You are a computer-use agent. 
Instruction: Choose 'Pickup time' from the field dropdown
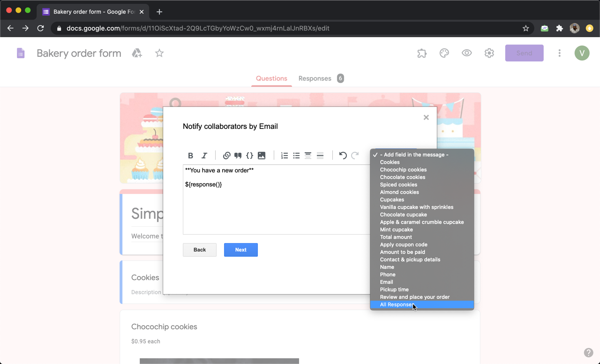pos(394,290)
